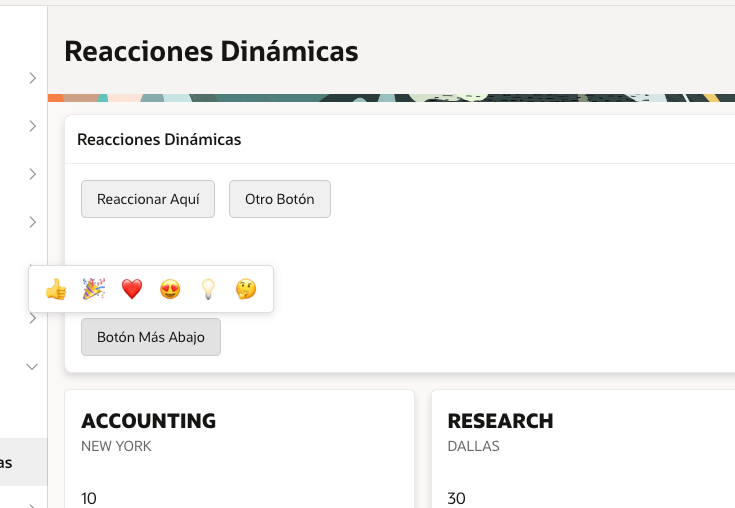Viewport: 735px width, 508px height.
Task: Open the highlighted sidebar item ending in 'as'
Action: pyautogui.click(x=20, y=463)
